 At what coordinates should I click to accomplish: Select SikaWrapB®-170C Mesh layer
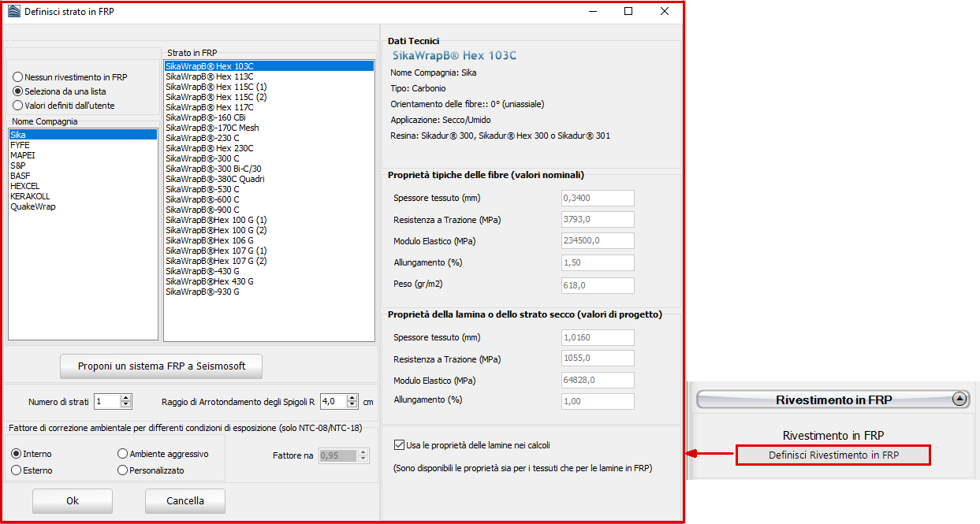[x=212, y=128]
